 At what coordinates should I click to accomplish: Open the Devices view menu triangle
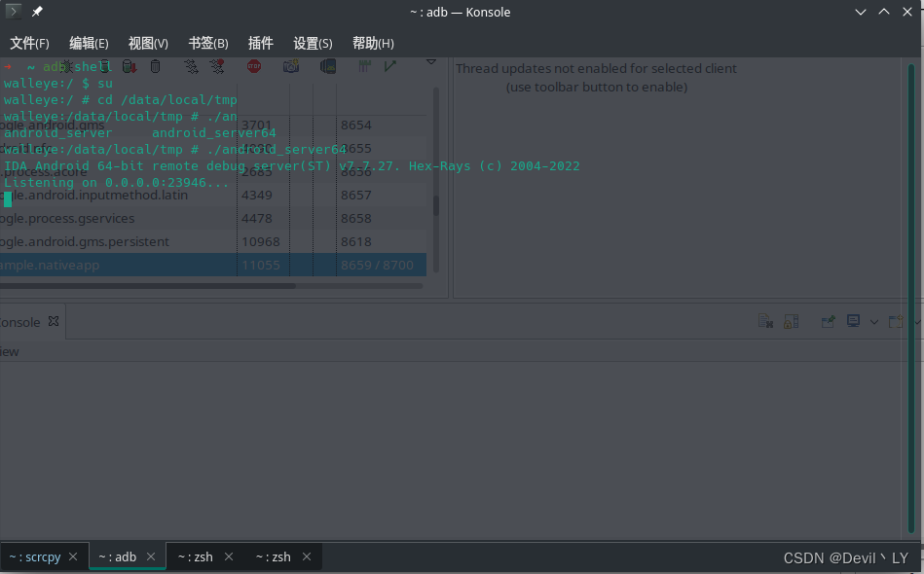431,62
